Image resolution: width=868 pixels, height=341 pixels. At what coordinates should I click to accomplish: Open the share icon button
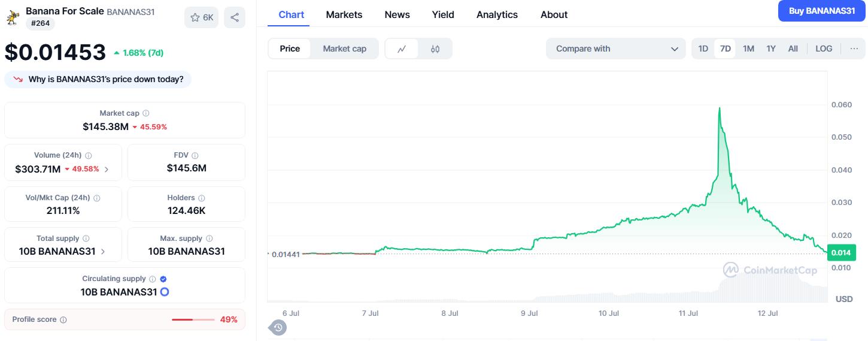pyautogui.click(x=235, y=17)
